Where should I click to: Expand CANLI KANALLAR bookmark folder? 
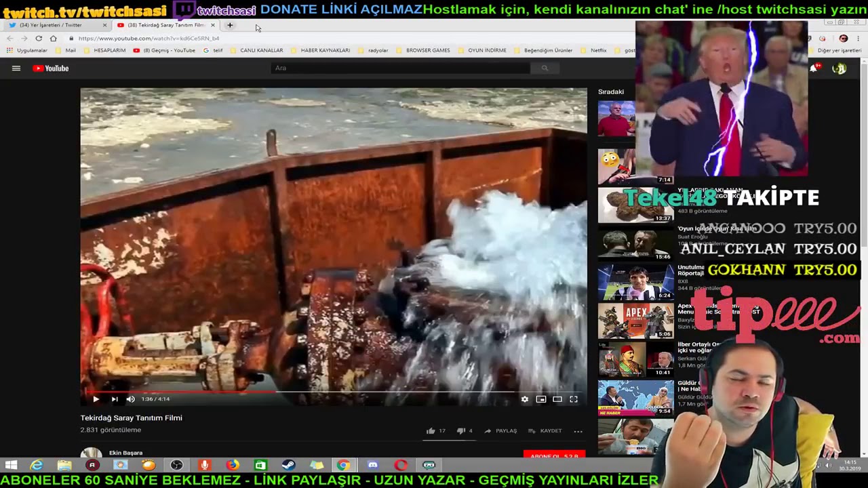256,50
